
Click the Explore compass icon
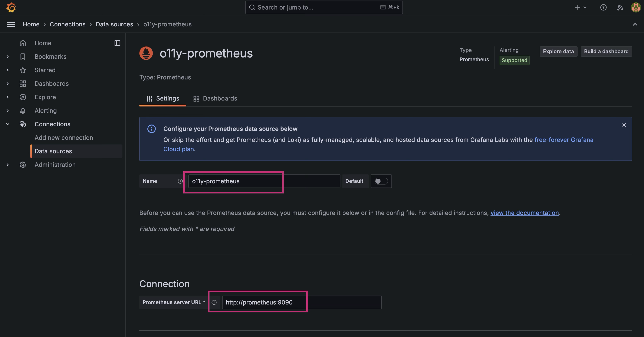[x=23, y=97]
